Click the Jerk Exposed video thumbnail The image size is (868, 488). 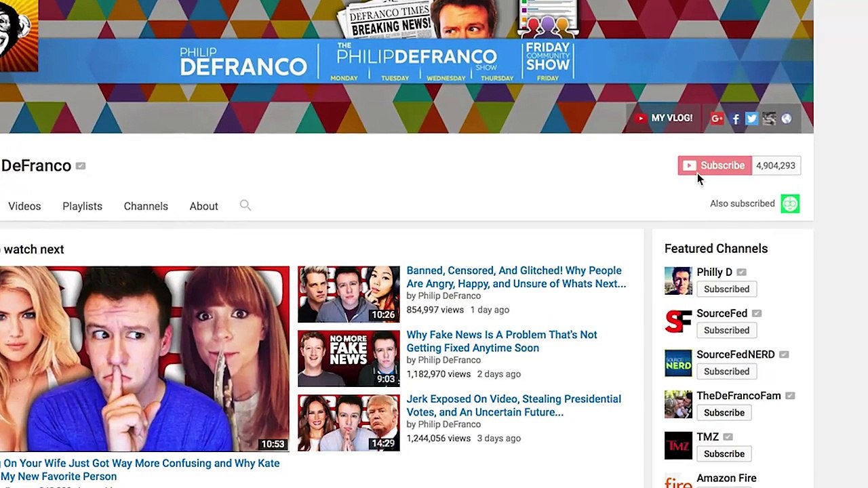tap(349, 423)
